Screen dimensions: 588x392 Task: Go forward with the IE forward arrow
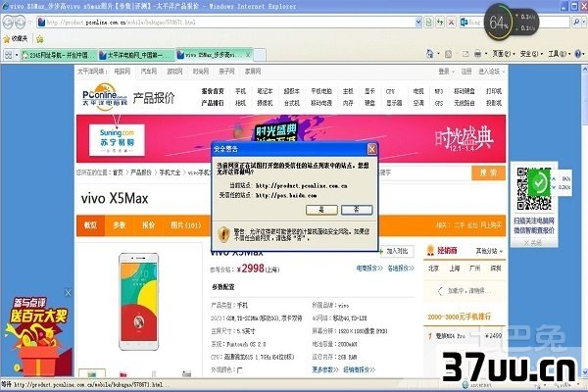pyautogui.click(x=21, y=23)
